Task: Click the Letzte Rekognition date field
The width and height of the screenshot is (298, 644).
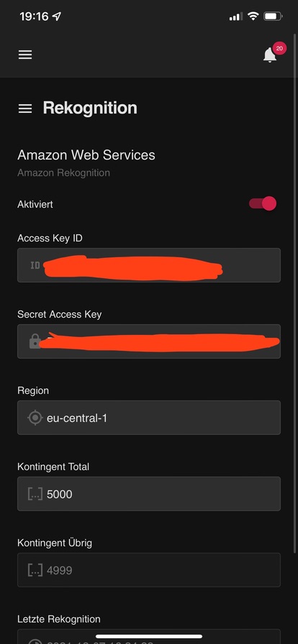Action: 149,636
